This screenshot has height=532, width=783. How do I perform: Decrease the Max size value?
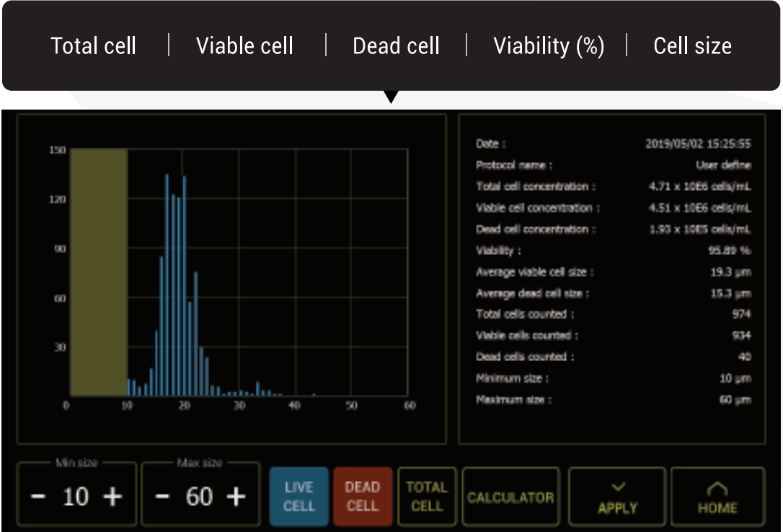coord(162,497)
